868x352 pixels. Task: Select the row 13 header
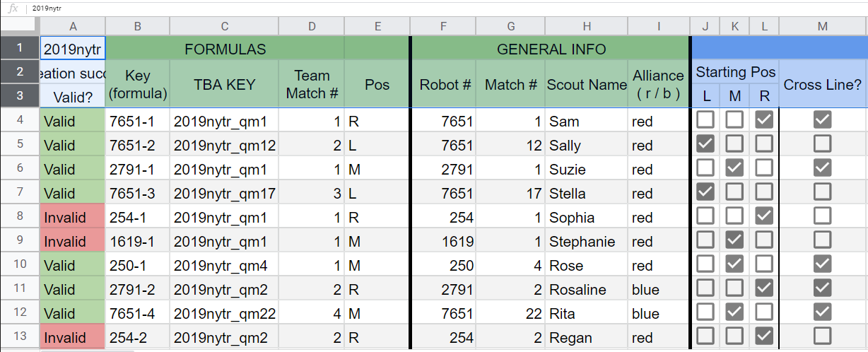20,337
